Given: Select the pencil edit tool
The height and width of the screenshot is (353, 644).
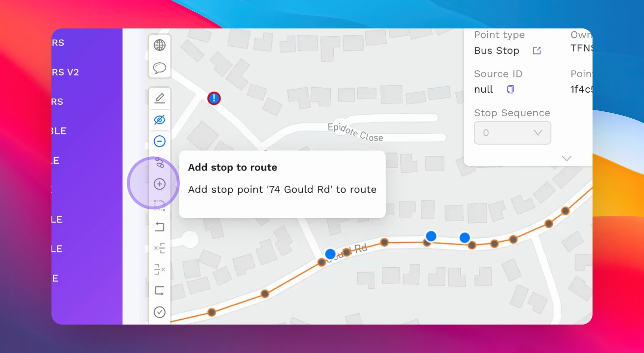Looking at the screenshot, I should (x=160, y=98).
